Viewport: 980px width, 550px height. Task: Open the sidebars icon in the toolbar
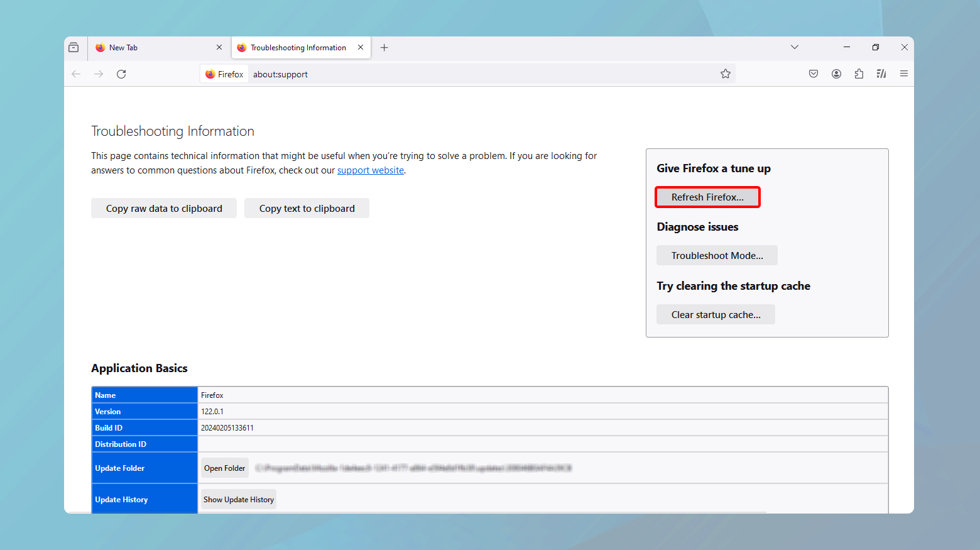click(881, 74)
